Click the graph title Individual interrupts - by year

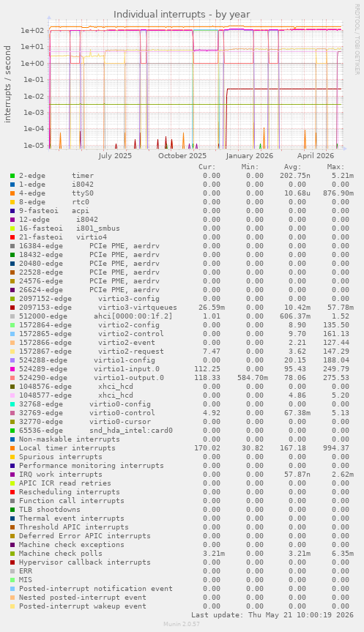pyautogui.click(x=182, y=15)
